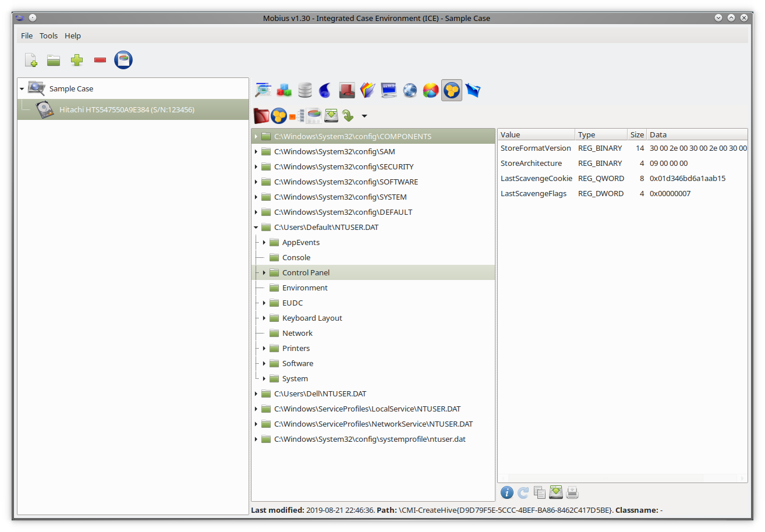Image resolution: width=765 pixels, height=532 pixels.
Task: Open the Tools menu
Action: click(48, 36)
